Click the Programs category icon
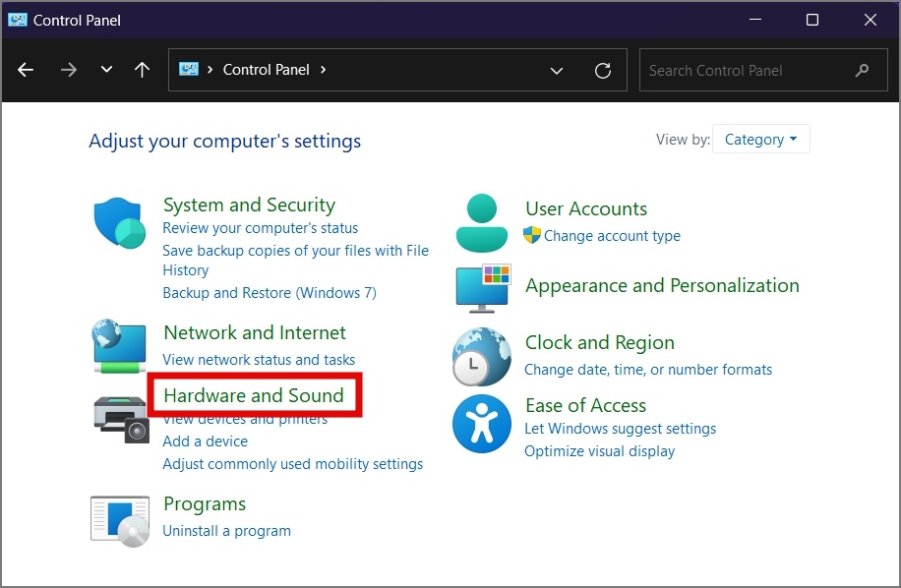The width and height of the screenshot is (901, 588). coord(119,520)
